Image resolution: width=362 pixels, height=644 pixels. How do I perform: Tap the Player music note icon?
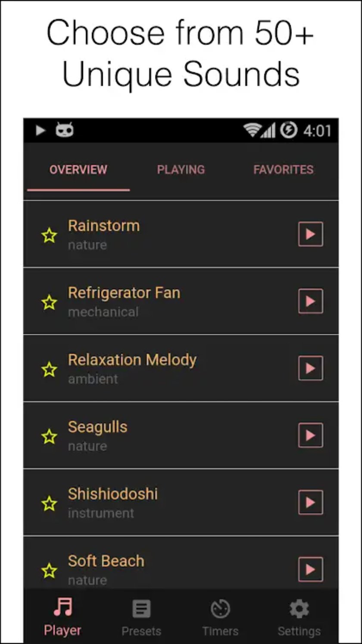click(x=63, y=607)
